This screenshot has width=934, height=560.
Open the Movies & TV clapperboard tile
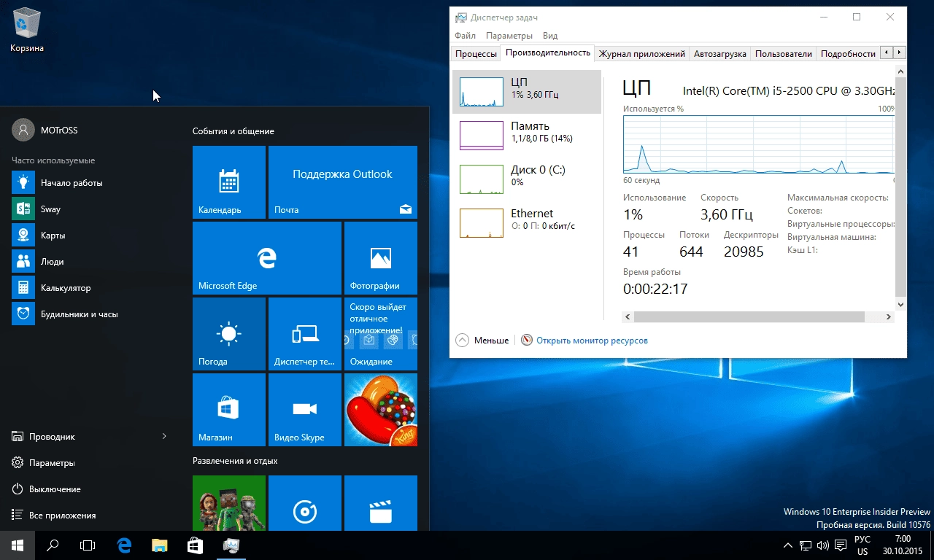coord(381,503)
